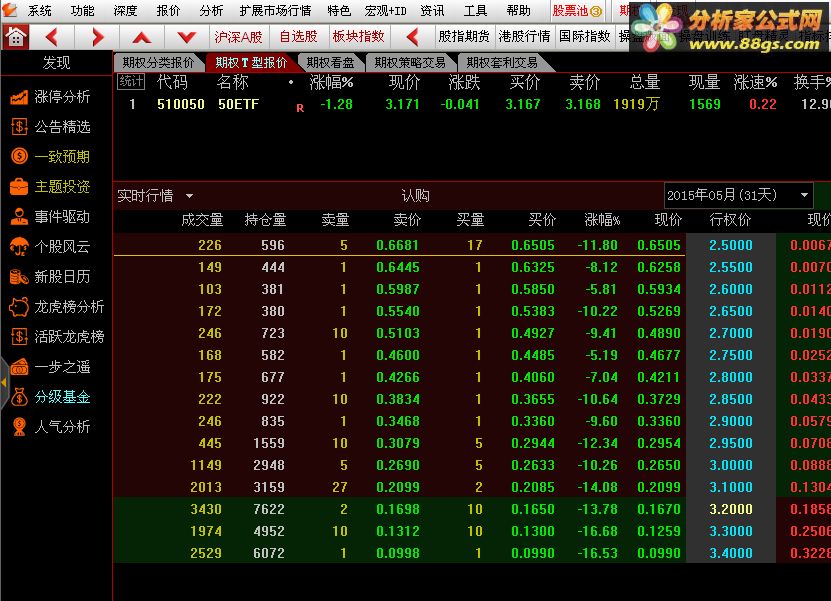Click the 主题投资 briefcase icon
831x601 pixels.
point(19,187)
